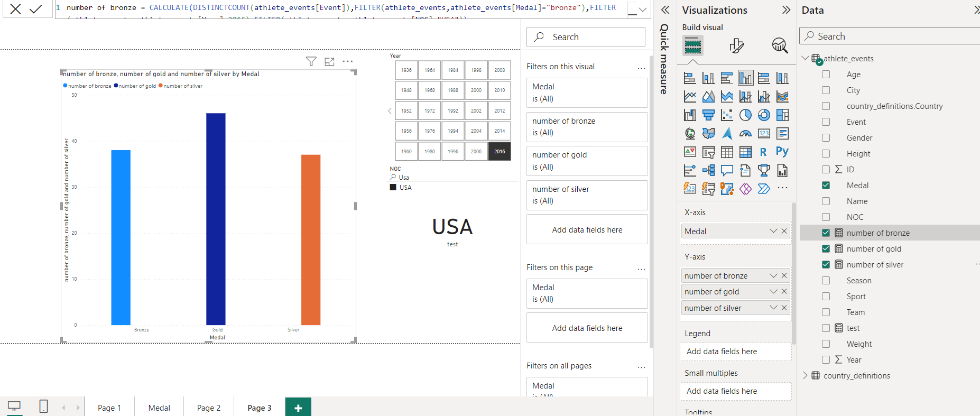Switch to mobile layout icon

coord(44,406)
